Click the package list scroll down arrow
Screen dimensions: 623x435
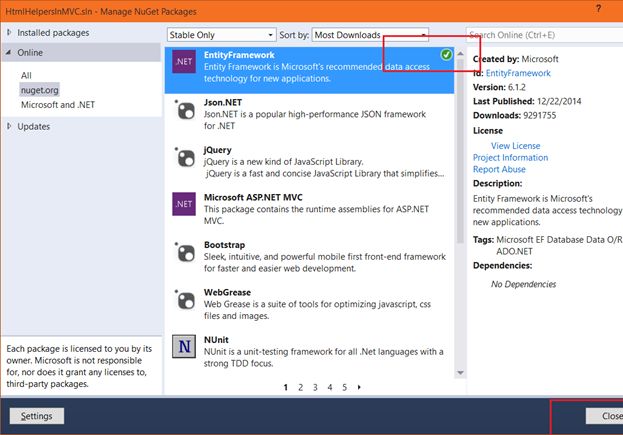pos(460,373)
